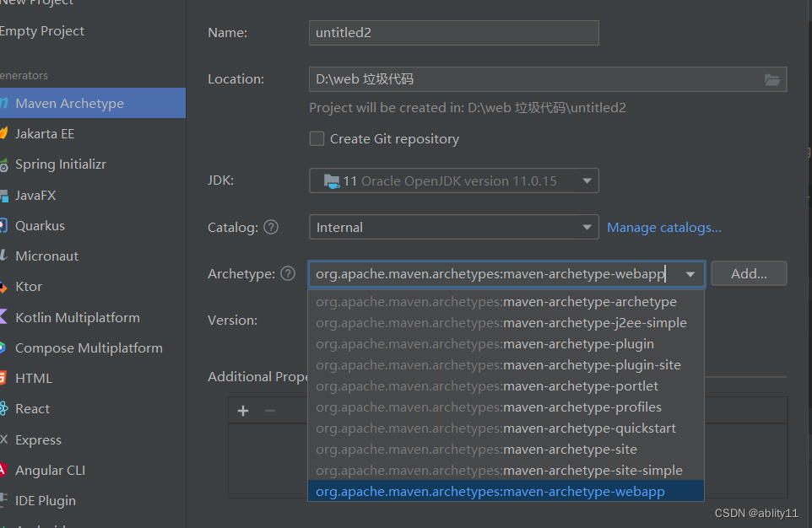Select Ktor generator
812x528 pixels.
[x=93, y=286]
